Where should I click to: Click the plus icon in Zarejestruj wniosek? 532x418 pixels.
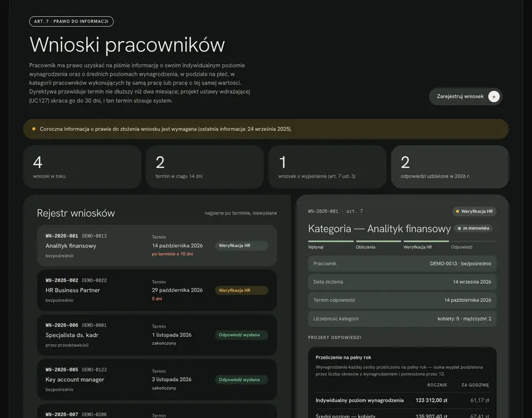pos(494,97)
